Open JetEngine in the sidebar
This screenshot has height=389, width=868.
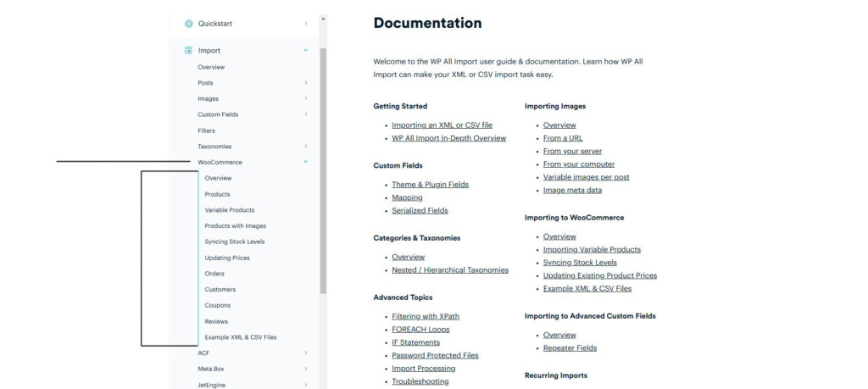click(211, 385)
